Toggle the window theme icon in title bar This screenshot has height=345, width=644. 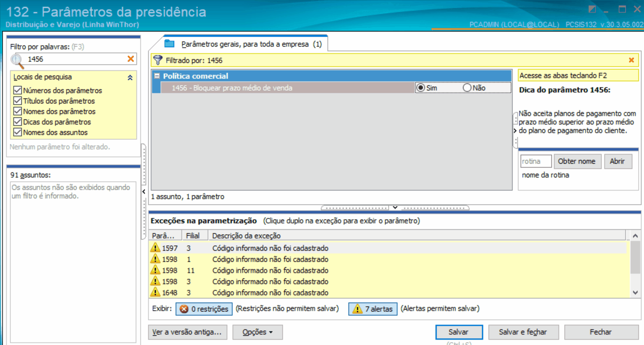[592, 9]
